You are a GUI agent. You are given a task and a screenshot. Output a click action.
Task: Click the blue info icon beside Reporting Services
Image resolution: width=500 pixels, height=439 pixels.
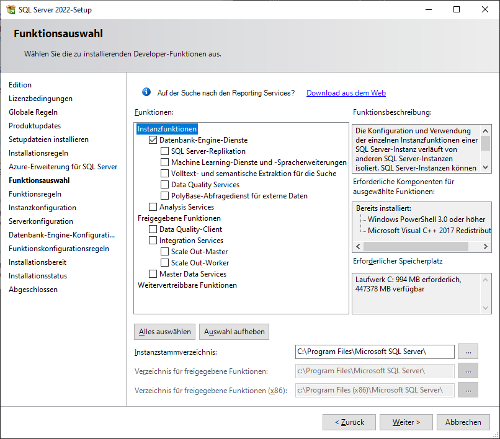click(x=146, y=92)
